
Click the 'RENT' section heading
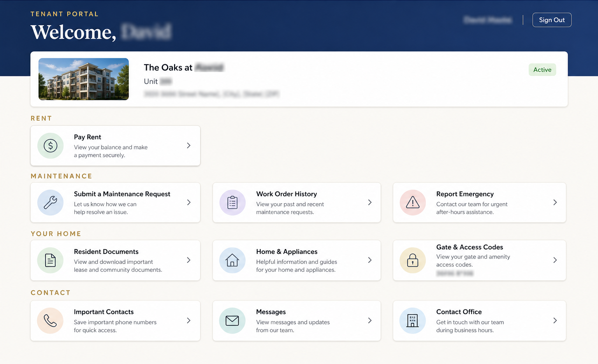point(41,118)
